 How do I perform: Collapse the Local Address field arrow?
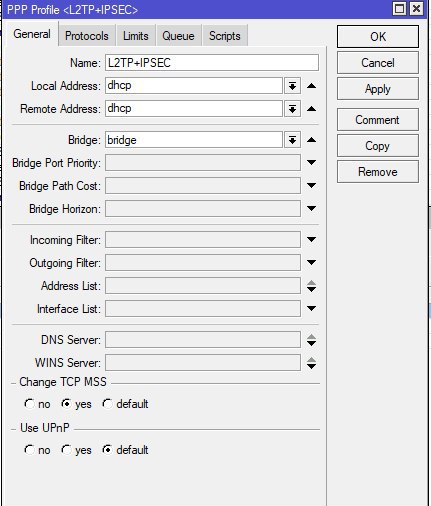(311, 86)
